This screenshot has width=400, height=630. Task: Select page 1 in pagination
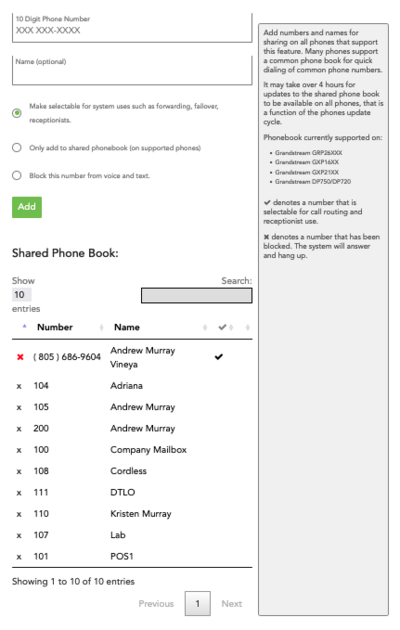tap(198, 603)
